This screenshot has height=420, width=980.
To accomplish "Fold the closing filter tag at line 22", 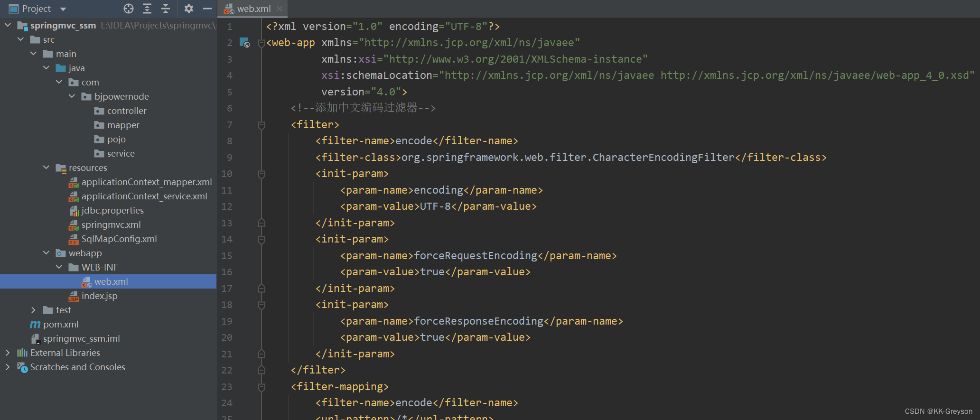I will point(261,370).
